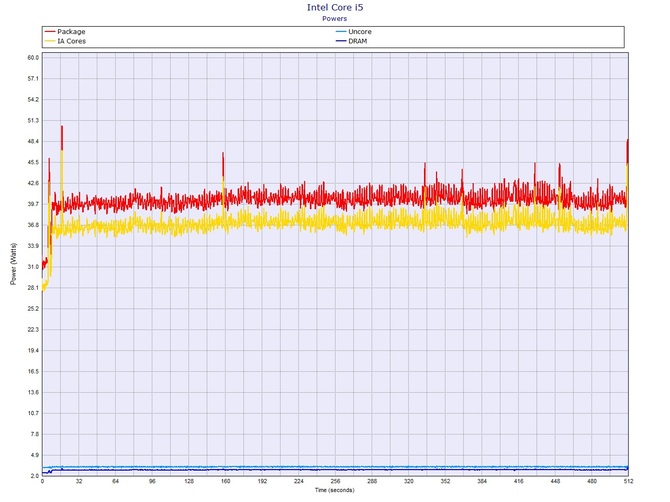Click the 32 time axis tick label
The height and width of the screenshot is (502, 670).
pos(79,481)
